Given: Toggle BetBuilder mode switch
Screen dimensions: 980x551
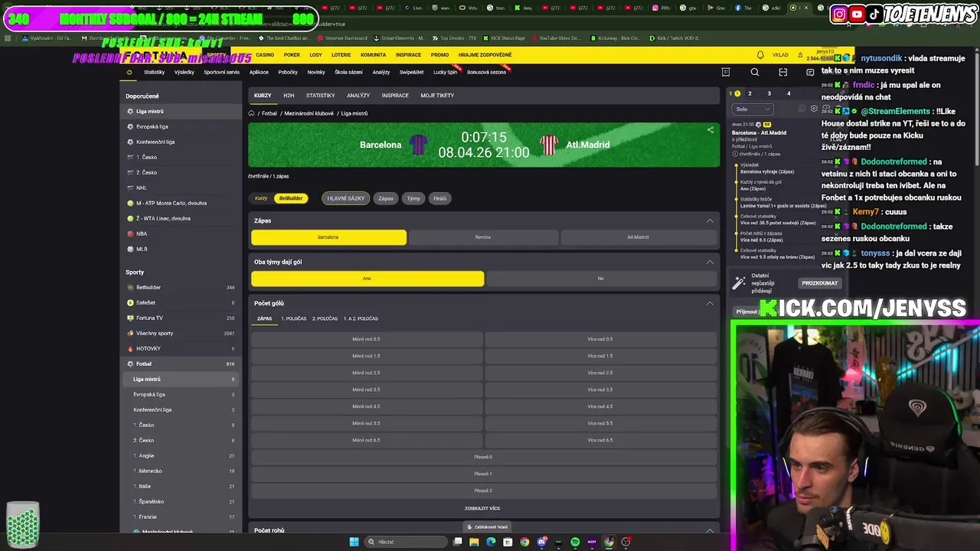Looking at the screenshot, I should click(291, 198).
